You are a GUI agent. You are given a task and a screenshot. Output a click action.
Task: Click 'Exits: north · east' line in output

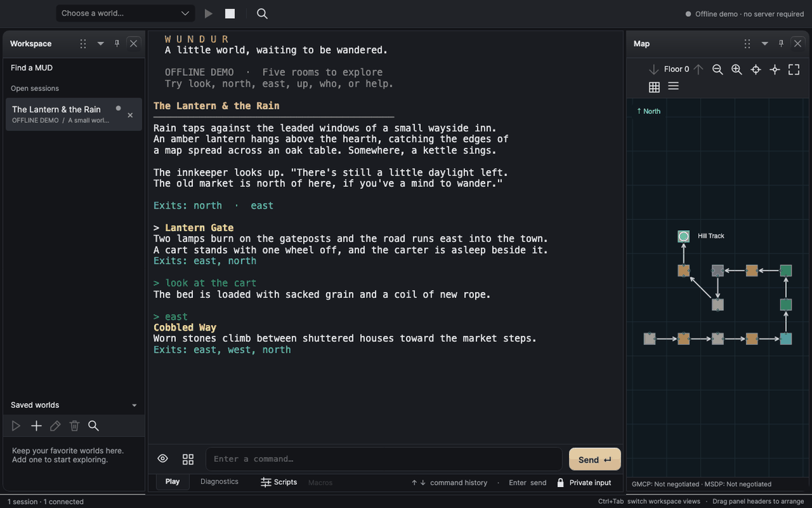tap(213, 205)
